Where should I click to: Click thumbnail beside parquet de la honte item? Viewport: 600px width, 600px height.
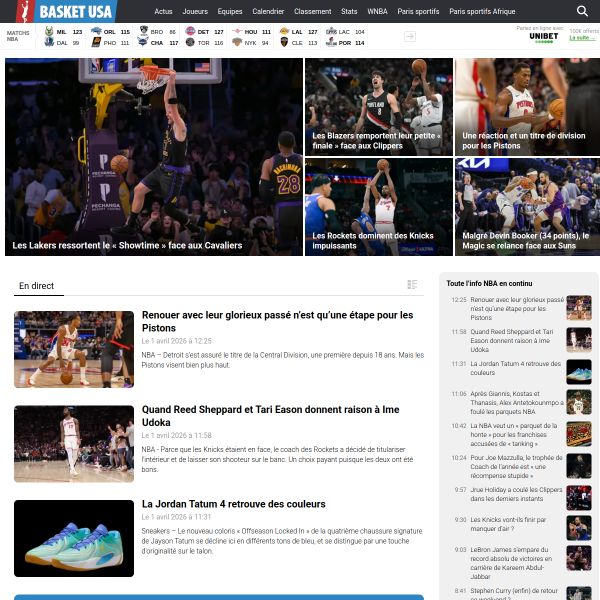tap(579, 434)
